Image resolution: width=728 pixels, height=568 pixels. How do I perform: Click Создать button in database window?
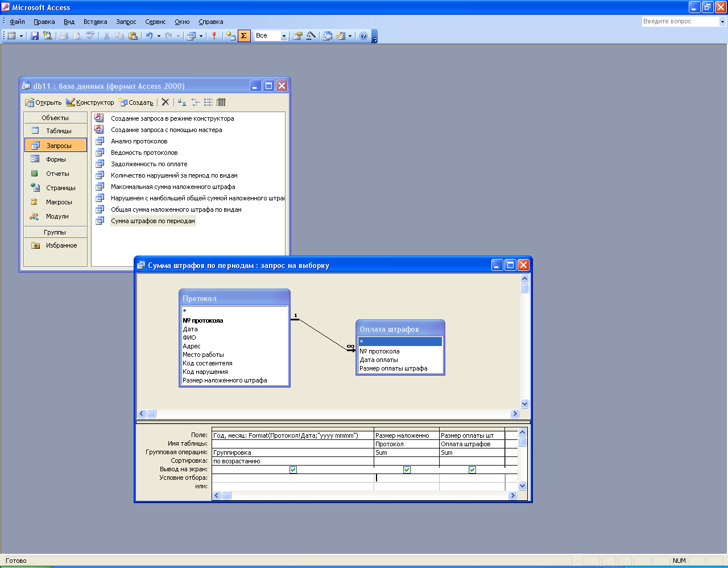[x=136, y=102]
